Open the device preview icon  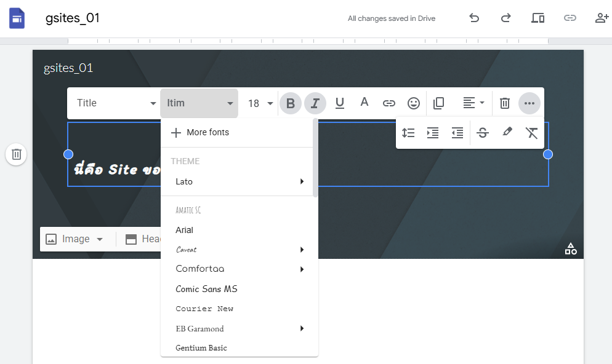coord(538,18)
